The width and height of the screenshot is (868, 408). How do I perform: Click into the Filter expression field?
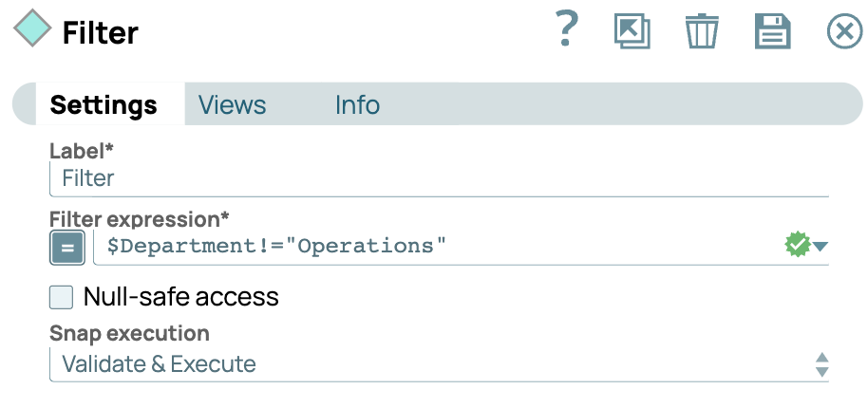(437, 247)
